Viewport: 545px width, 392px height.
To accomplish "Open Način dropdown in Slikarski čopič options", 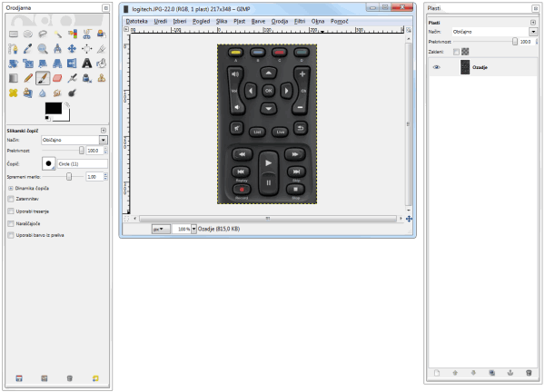I will [x=104, y=140].
